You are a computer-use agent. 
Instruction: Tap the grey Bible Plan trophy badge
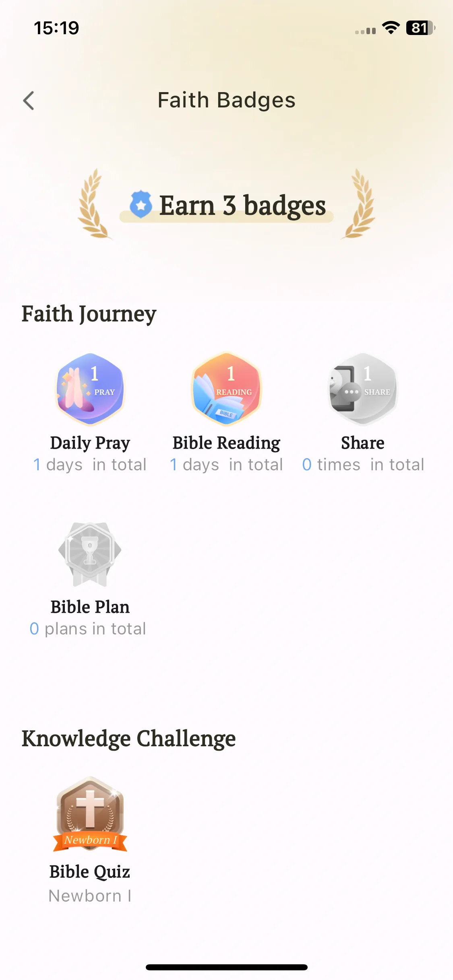coord(90,554)
